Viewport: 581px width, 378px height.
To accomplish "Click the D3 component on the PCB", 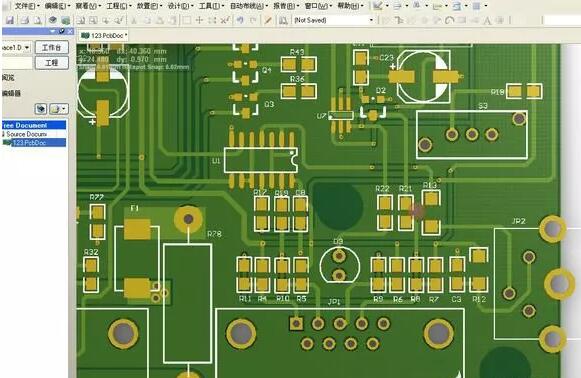I will [x=339, y=265].
